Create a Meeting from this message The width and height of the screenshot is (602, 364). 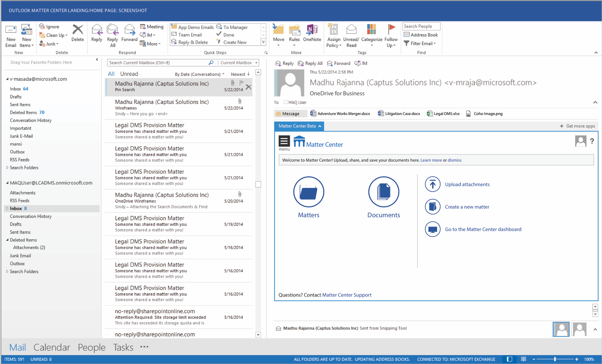coord(151,27)
